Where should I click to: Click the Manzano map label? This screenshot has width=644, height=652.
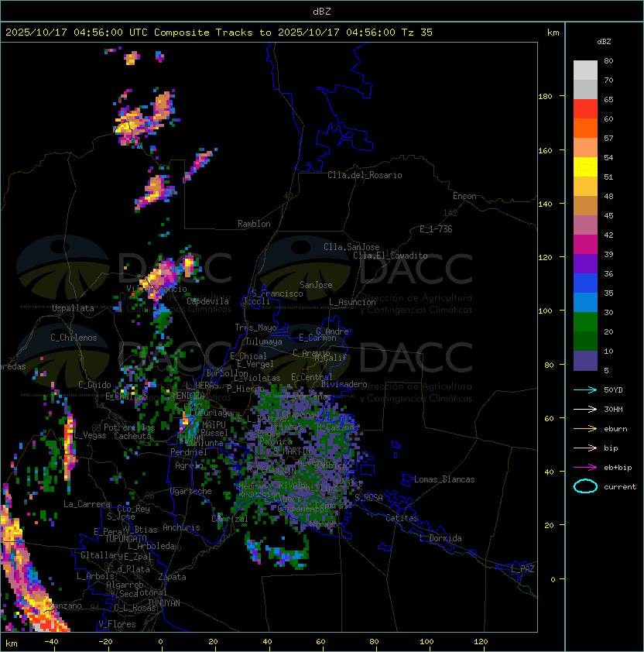tap(65, 606)
